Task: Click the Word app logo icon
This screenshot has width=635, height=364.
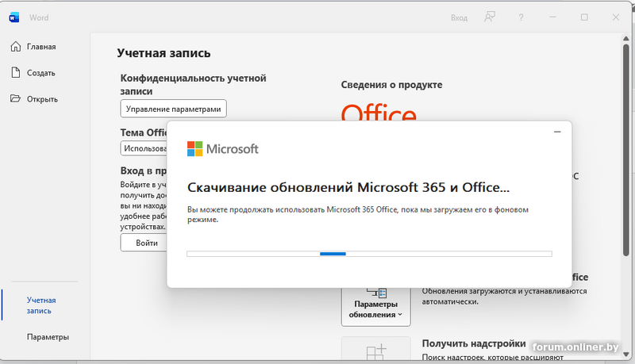Action: 14,17
